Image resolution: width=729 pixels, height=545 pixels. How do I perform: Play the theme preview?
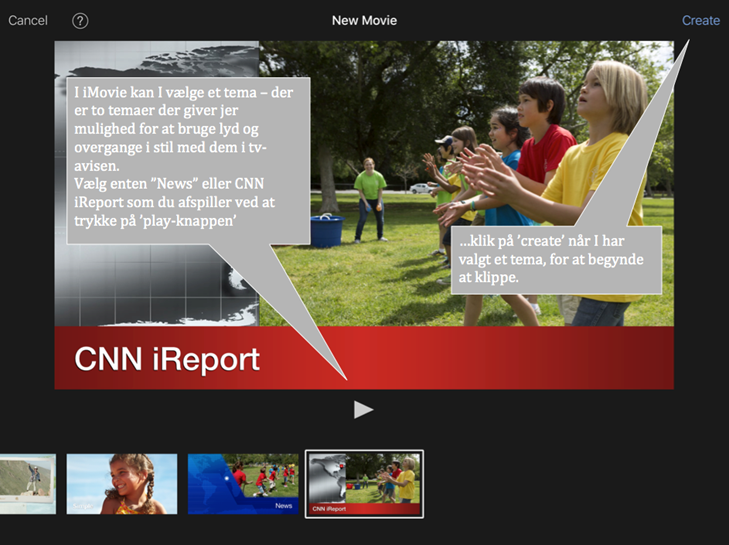click(364, 410)
